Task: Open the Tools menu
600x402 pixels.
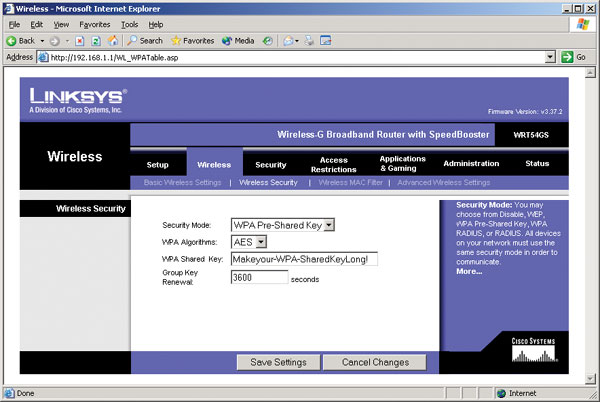Action: (x=129, y=24)
